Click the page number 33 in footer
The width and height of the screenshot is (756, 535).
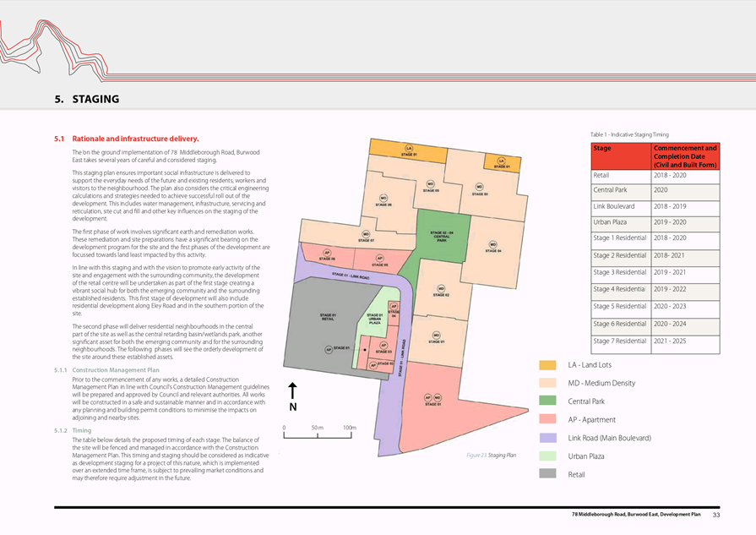coord(716,515)
